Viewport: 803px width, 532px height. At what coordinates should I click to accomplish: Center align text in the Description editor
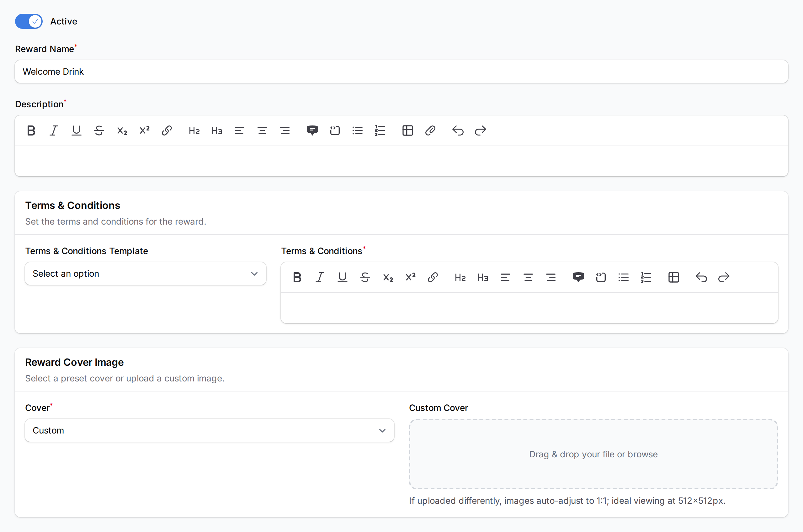point(262,130)
